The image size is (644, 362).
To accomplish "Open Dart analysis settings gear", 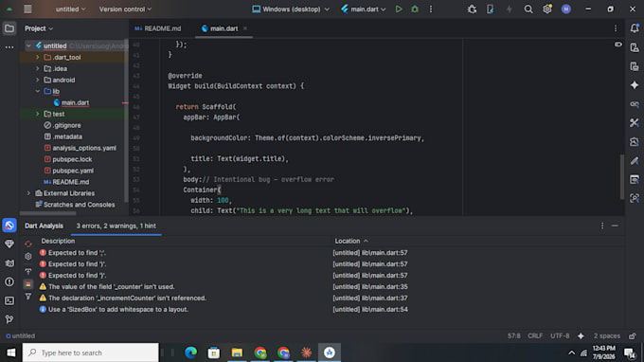I will pos(27,257).
